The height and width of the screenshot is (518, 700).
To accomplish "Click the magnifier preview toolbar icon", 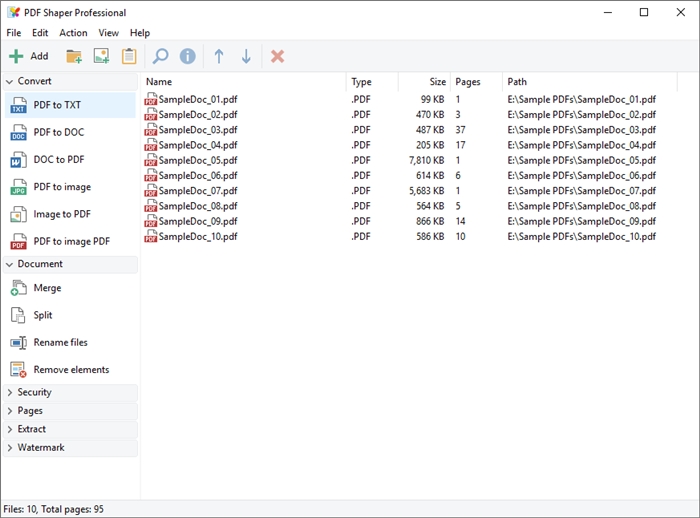I will pos(160,56).
